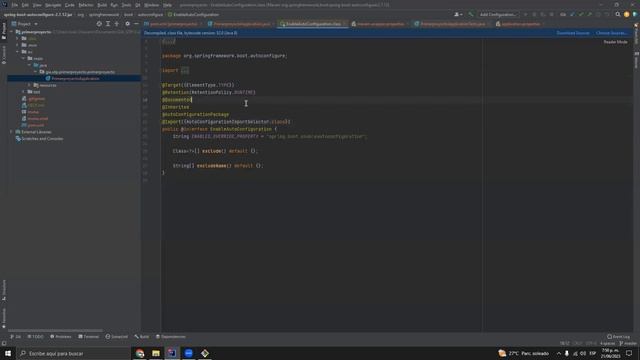Open the Terminal tool window

click(x=89, y=337)
